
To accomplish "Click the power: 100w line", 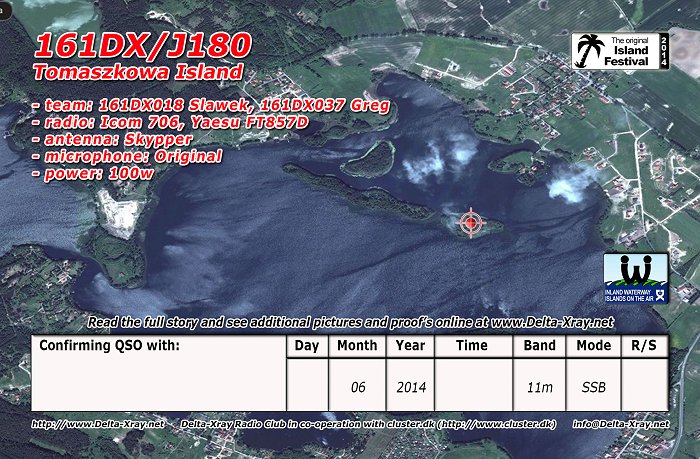I will point(93,173).
